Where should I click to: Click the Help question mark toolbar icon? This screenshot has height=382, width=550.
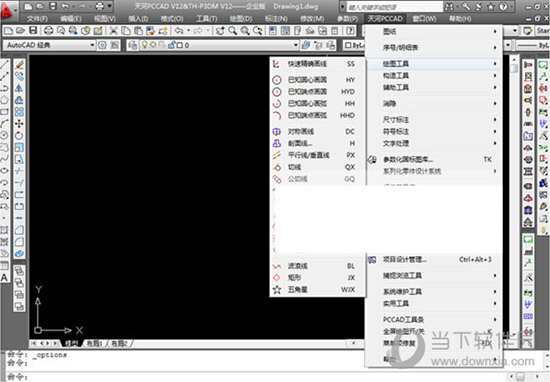[x=350, y=31]
